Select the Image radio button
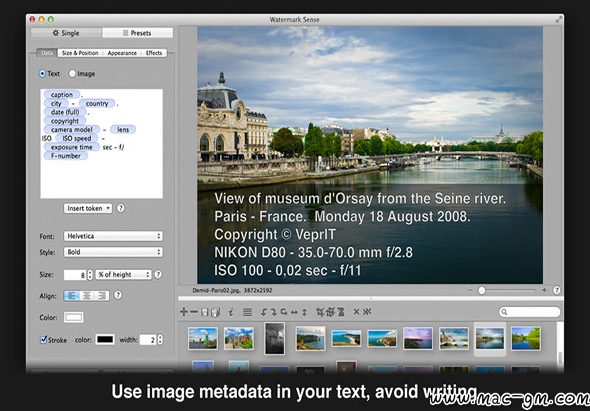Viewport: 590px width, 411px height. [x=72, y=74]
